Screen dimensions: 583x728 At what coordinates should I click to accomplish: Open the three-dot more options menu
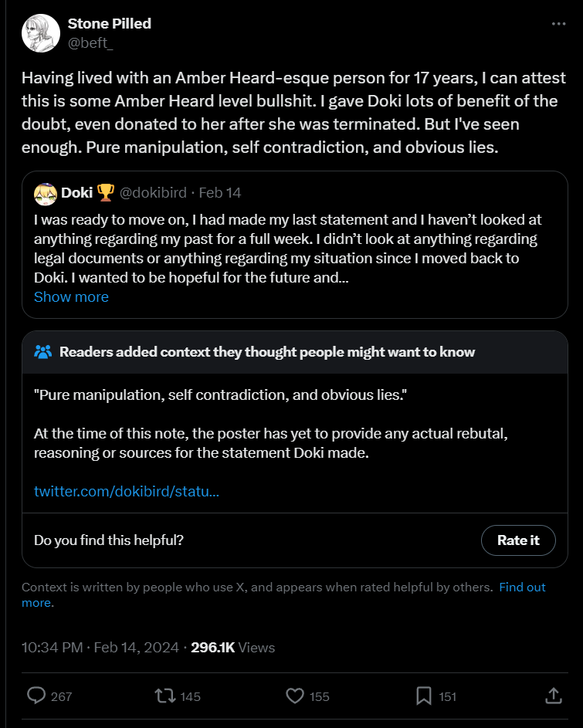(x=558, y=24)
